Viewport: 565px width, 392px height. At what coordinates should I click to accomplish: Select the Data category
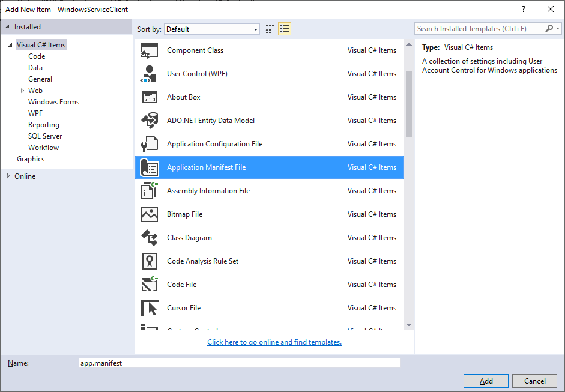pyautogui.click(x=35, y=68)
